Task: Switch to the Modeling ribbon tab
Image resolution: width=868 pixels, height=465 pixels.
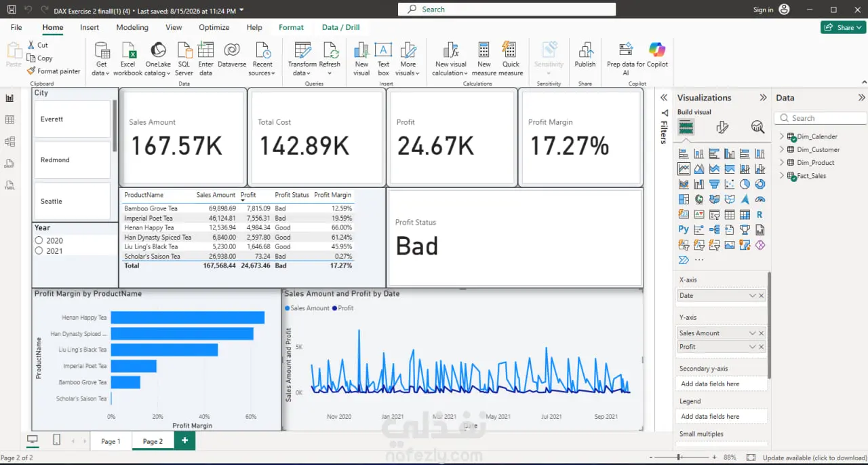Action: coord(132,28)
